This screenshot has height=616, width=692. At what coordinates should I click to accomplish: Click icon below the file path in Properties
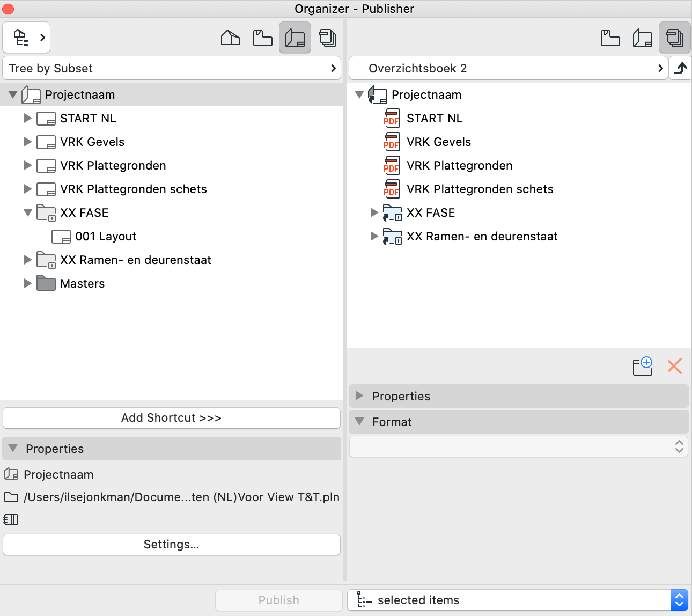[11, 519]
